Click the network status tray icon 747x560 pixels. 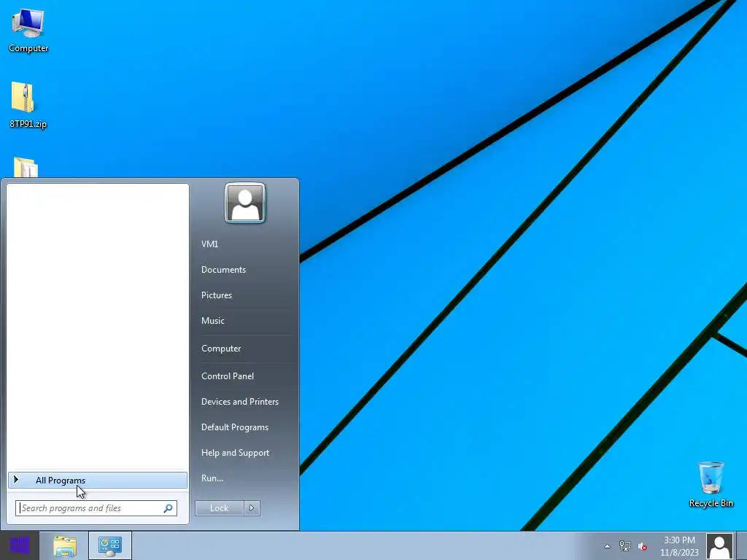pos(624,546)
